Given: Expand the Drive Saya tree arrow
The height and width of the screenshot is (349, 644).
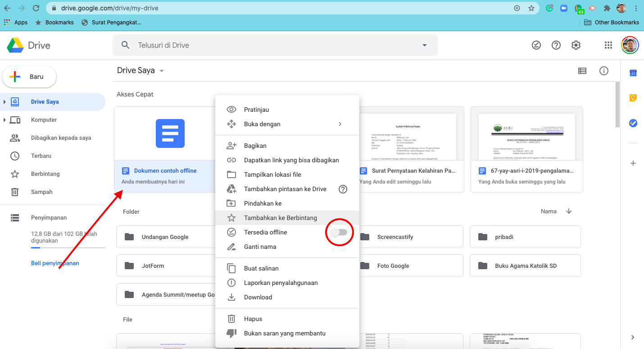Looking at the screenshot, I should [5, 102].
